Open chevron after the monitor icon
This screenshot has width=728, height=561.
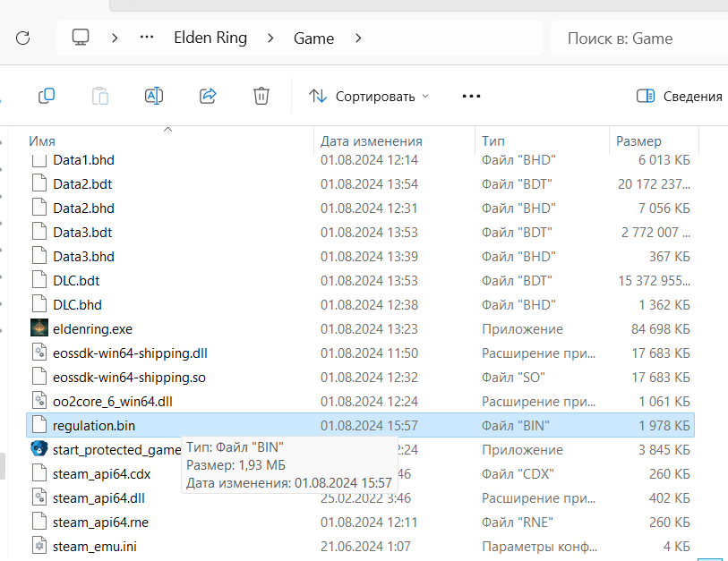tap(115, 38)
